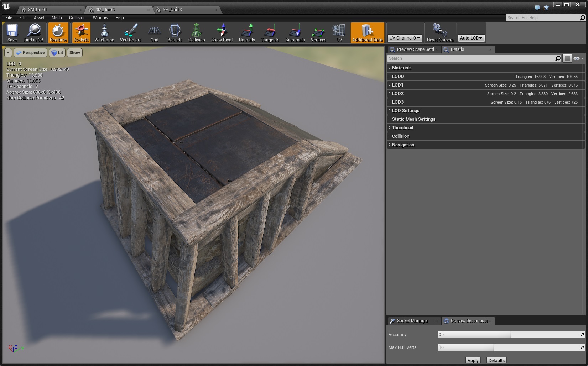Show the mesh Collision preview
This screenshot has width=588, height=366.
pos(197,33)
